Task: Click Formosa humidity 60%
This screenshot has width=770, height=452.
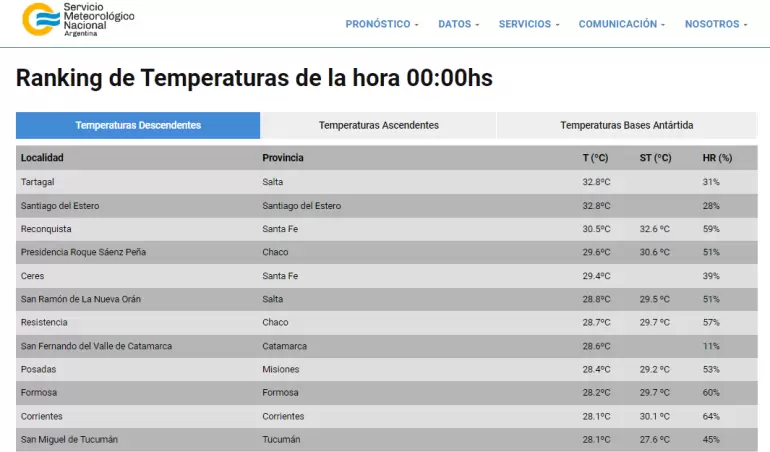Action: point(711,393)
